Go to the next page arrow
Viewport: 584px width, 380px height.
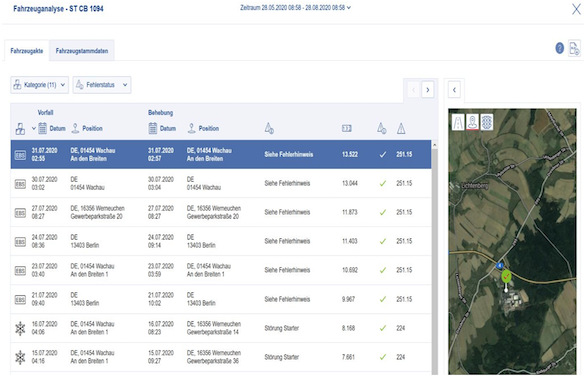pyautogui.click(x=428, y=90)
